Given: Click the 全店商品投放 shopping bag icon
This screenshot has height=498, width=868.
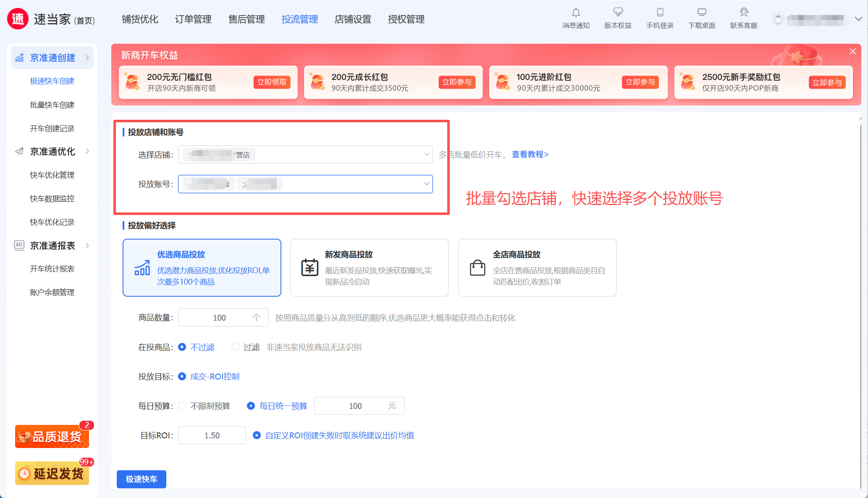Looking at the screenshot, I should coord(477,267).
